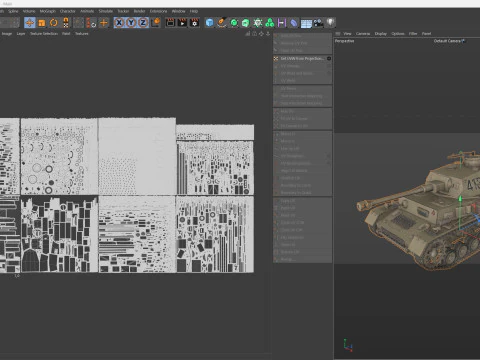Click the floor grid environment icon
Screen dimensions: 480x360
pos(306,23)
